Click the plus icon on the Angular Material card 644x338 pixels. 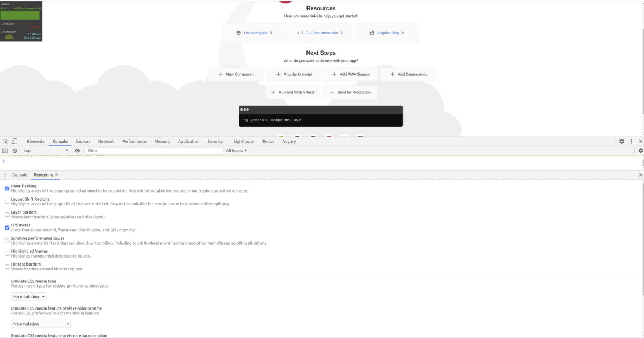coord(278,74)
